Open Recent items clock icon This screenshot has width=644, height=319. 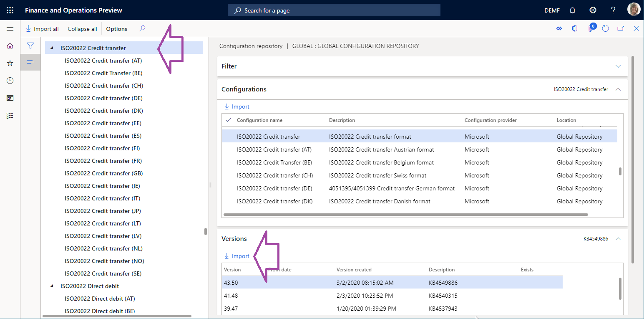coord(10,80)
